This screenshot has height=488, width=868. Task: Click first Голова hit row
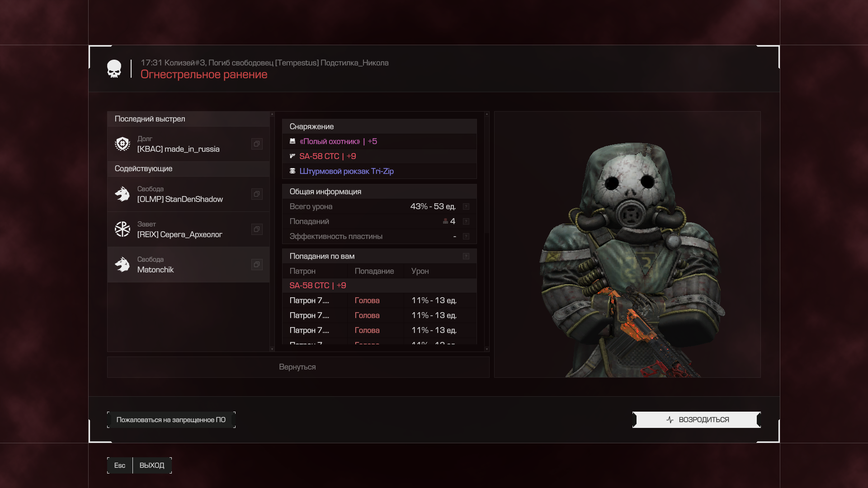tap(379, 300)
